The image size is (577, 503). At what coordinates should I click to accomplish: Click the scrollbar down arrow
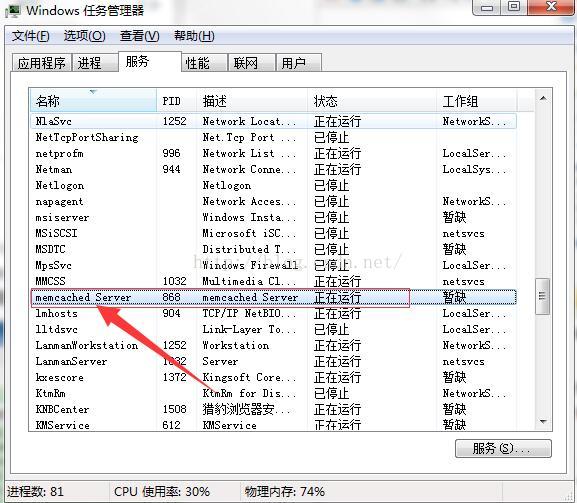543,422
